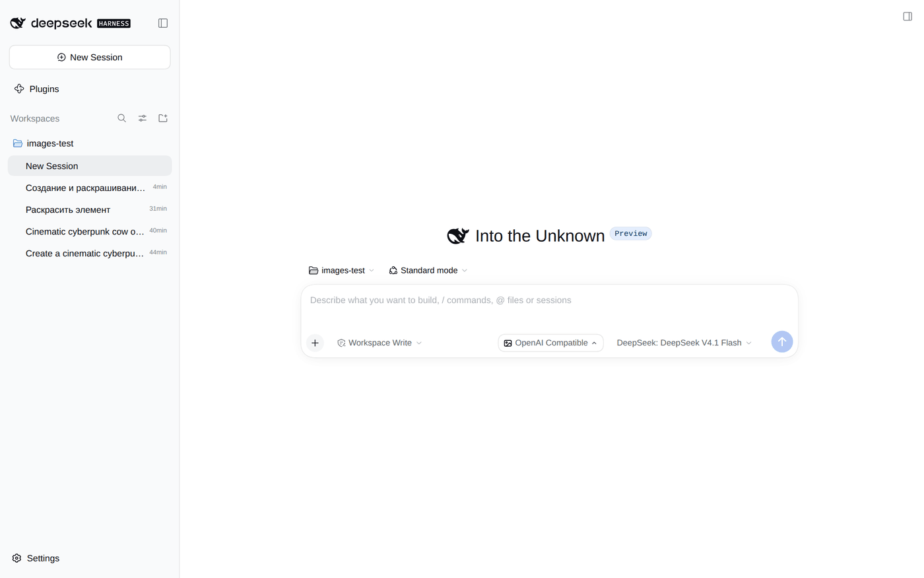Viewport: 924px width, 578px height.
Task: Open workspace filter settings icon
Action: (x=143, y=118)
